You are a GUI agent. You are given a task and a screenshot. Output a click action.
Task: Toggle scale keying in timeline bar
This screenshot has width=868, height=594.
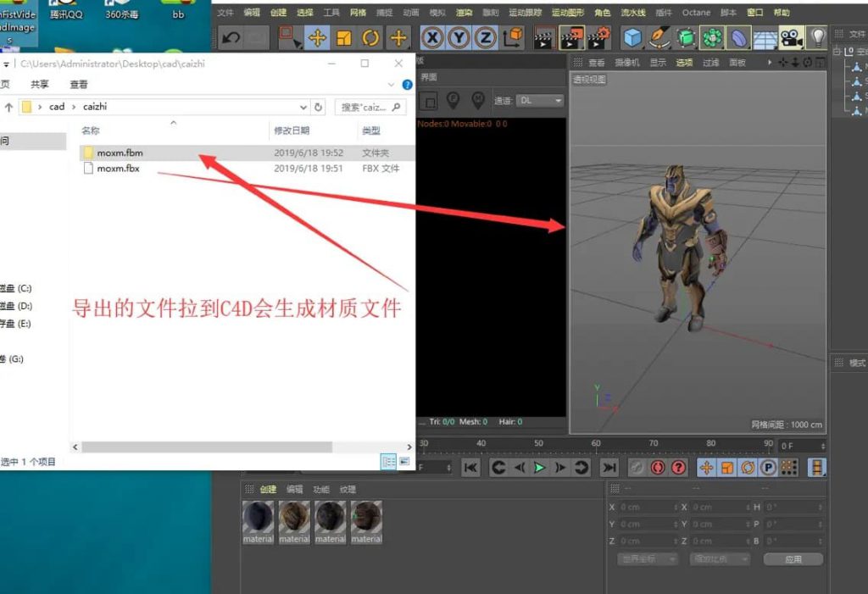726,468
